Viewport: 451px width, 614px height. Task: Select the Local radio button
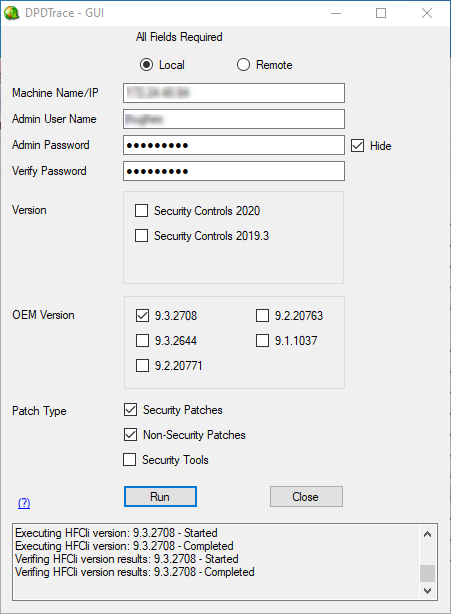point(146,65)
